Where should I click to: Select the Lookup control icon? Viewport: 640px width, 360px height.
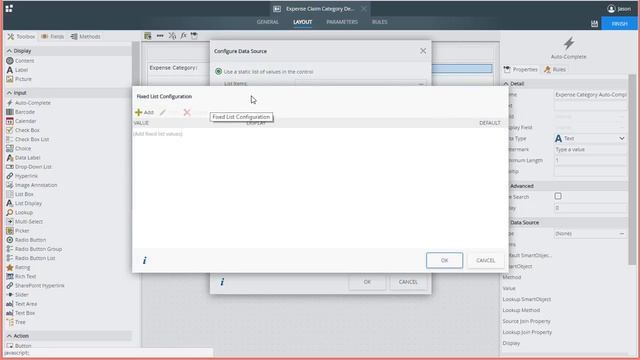[x=10, y=213]
